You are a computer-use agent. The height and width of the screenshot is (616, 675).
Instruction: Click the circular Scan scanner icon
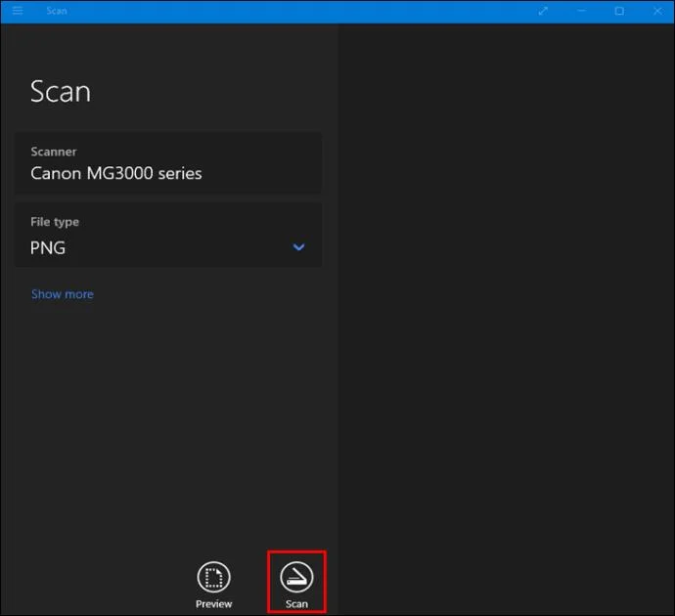296,577
